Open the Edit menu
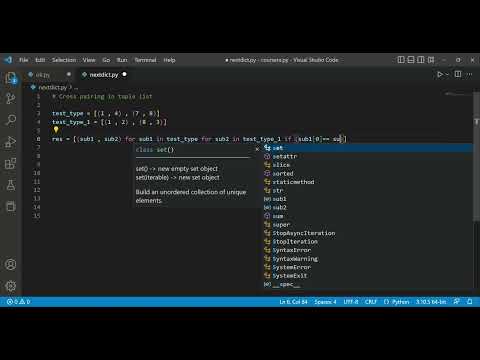Viewport: 480px width, 360px height. [40, 60]
